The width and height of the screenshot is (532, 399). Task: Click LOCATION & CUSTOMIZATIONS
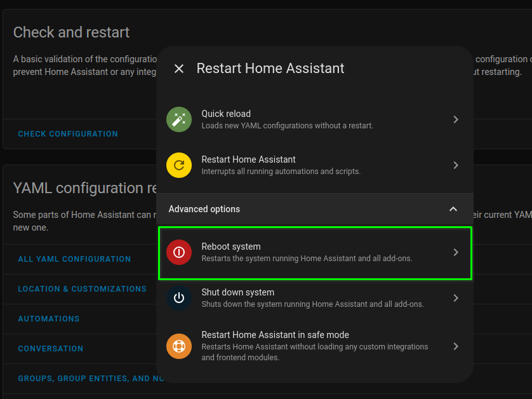point(83,289)
